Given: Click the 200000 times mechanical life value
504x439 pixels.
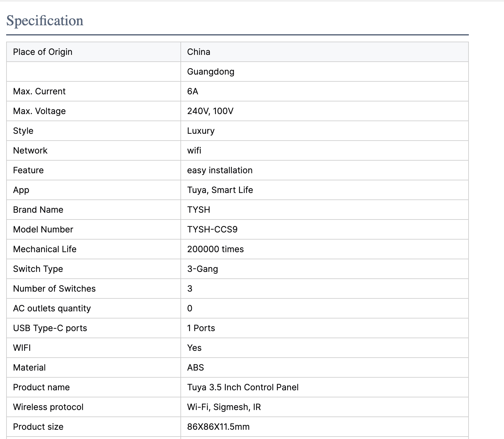Looking at the screenshot, I should coord(215,249).
